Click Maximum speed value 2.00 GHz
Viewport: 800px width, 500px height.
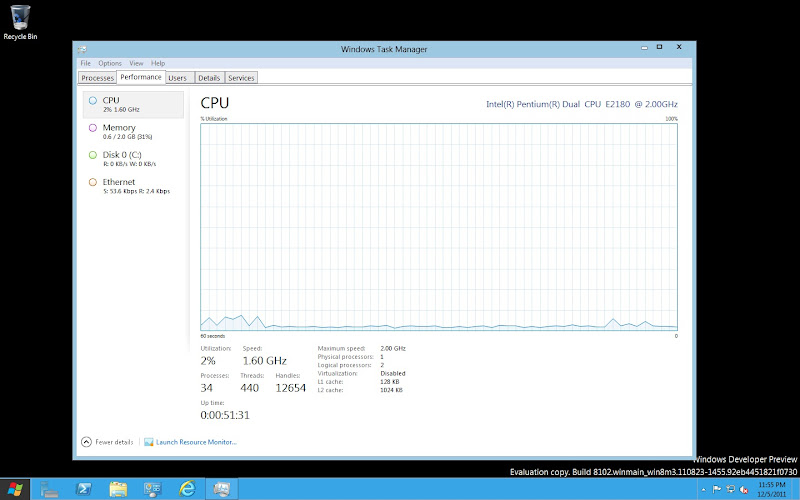coord(393,348)
